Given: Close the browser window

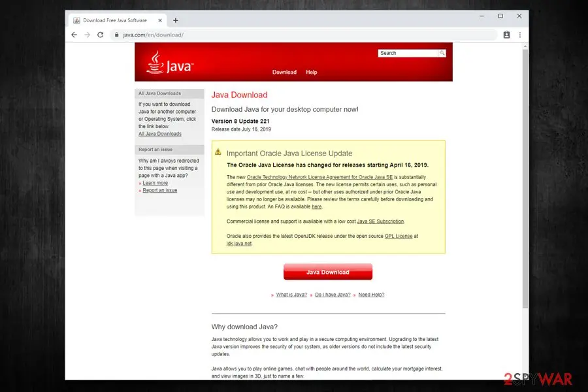Looking at the screenshot, I should point(519,16).
